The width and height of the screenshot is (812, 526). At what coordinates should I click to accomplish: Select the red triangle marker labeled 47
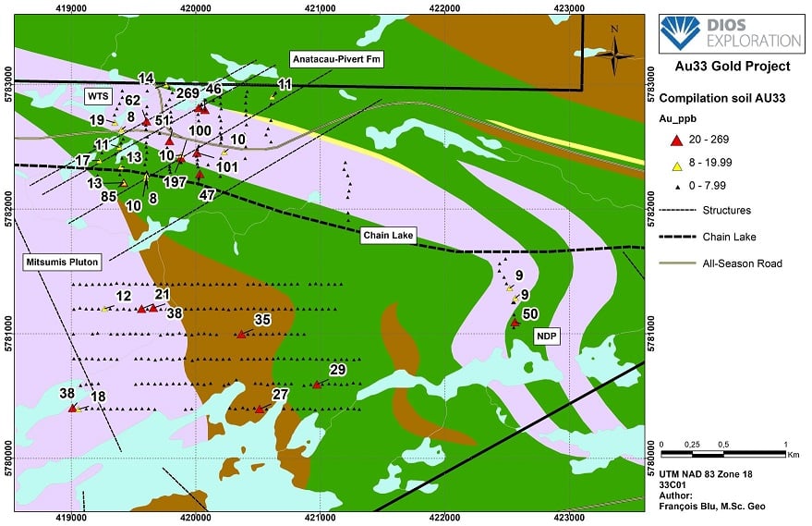point(200,174)
